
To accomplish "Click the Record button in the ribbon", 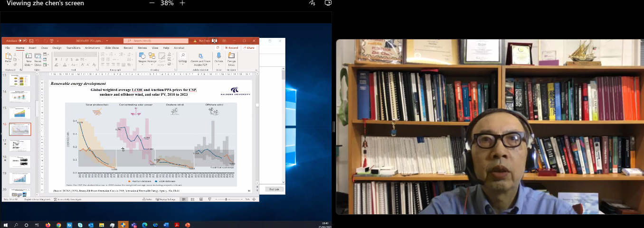I will tap(232, 48).
